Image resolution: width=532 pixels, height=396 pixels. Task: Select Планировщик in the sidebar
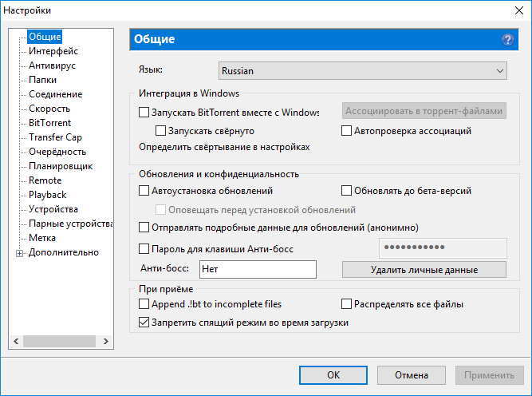tap(61, 166)
